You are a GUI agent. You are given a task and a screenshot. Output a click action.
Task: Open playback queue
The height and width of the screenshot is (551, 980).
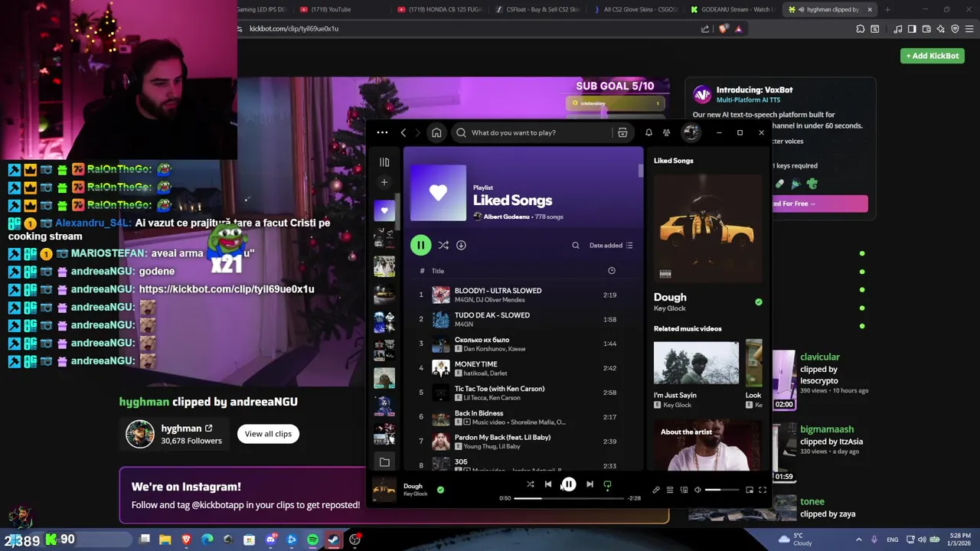(x=670, y=490)
